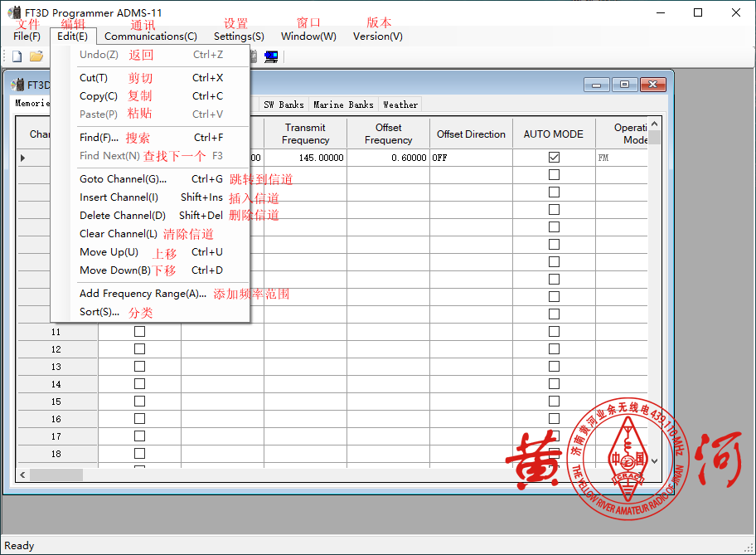This screenshot has height=555, width=756.
Task: Restore the inner FT3D child window
Action: point(624,85)
